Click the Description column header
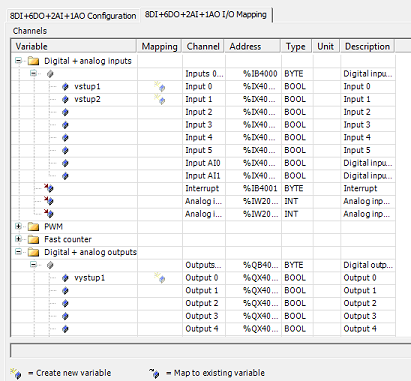Image resolution: width=411 pixels, height=381 pixels. pyautogui.click(x=367, y=46)
